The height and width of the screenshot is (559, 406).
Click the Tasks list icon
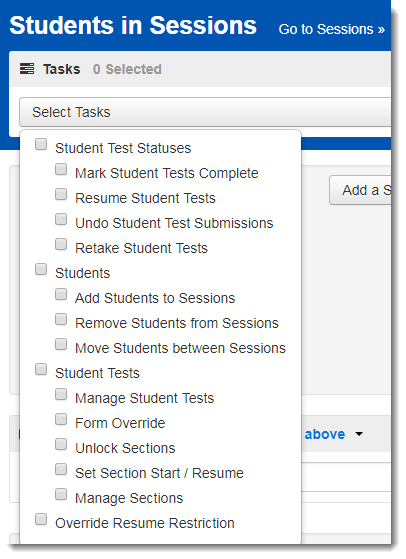click(x=27, y=68)
